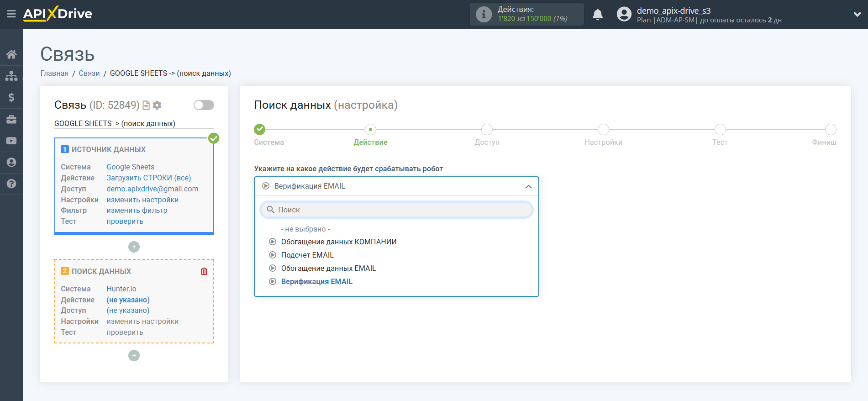Open Загрузить СТРОКИ (все) action link

[x=149, y=178]
